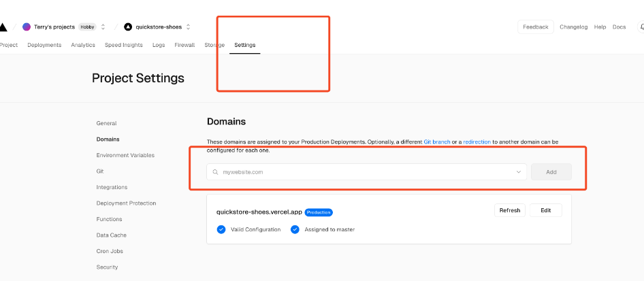Click the 'Valid Configuration' status text
This screenshot has width=644, height=281.
[255, 229]
